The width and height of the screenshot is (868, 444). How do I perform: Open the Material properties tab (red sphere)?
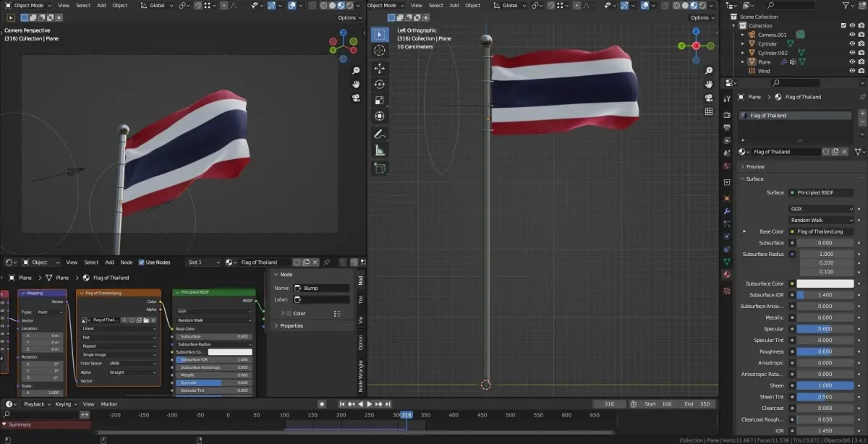coord(727,275)
